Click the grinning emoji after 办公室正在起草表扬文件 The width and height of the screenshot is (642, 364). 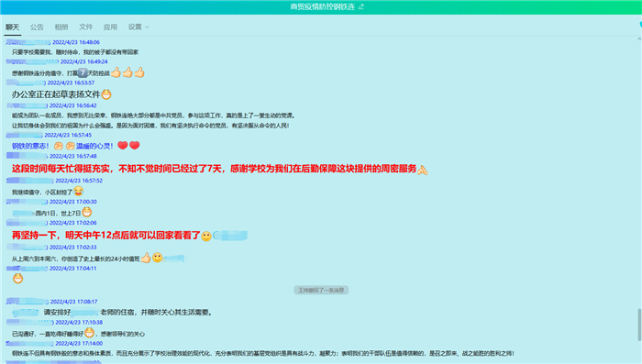tap(106, 94)
